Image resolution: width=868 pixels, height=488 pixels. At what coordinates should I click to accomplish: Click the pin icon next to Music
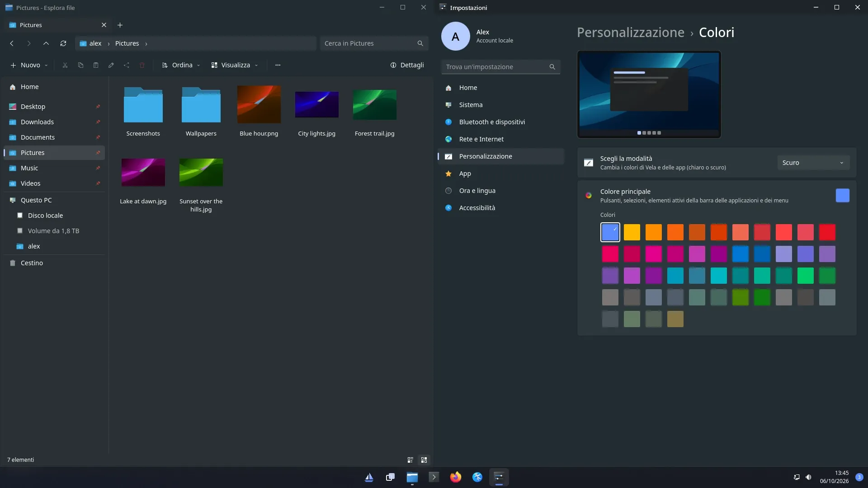[x=98, y=168]
